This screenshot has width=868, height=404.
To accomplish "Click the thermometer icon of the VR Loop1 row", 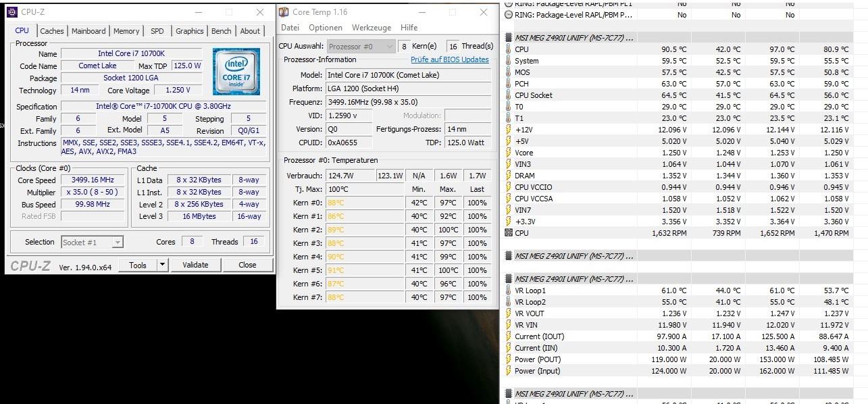I will click(509, 291).
